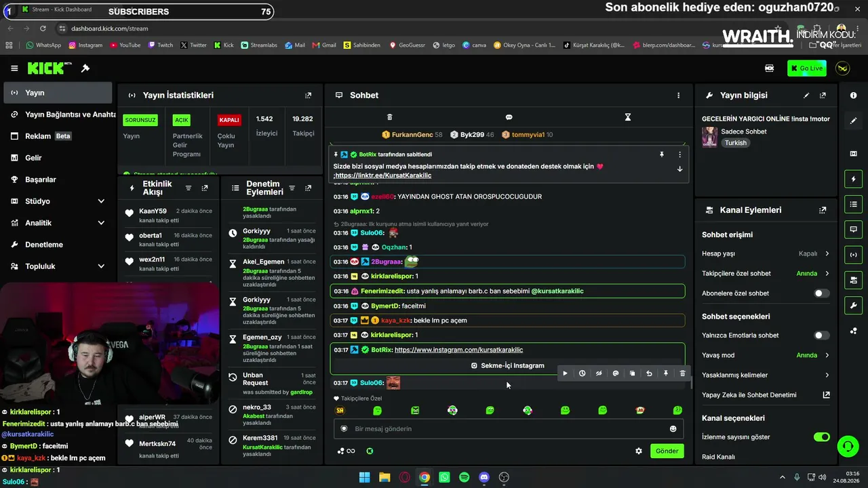Open Gelir in the sidebar
Image resolution: width=868 pixels, height=488 pixels.
tap(58, 158)
